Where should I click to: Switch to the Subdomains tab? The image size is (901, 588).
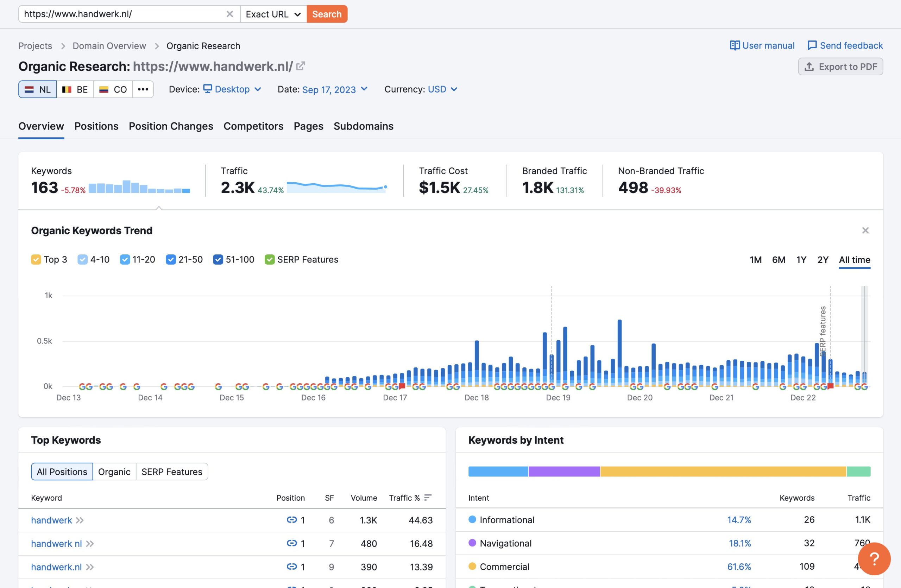(364, 126)
